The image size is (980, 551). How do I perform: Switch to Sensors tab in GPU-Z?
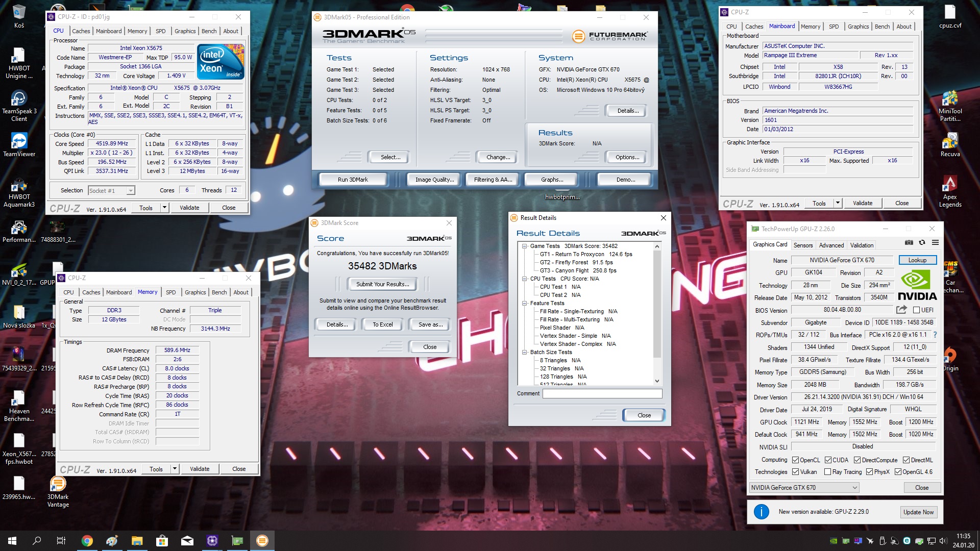pyautogui.click(x=803, y=245)
